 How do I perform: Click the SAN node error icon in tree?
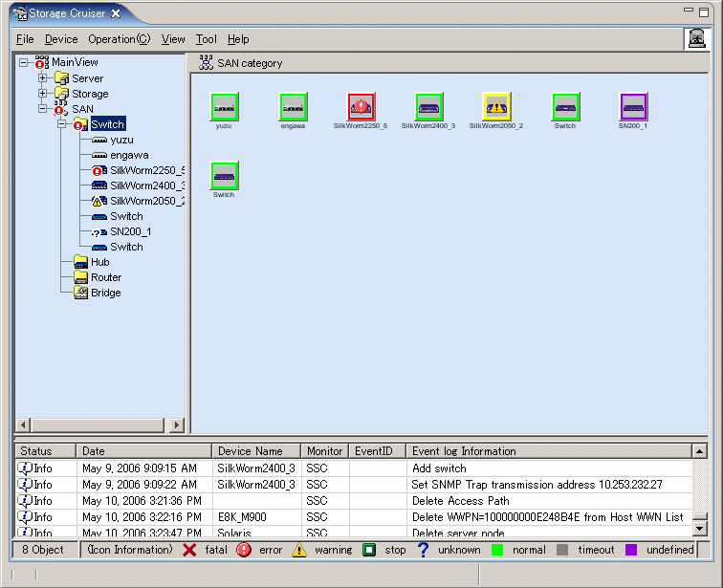61,109
